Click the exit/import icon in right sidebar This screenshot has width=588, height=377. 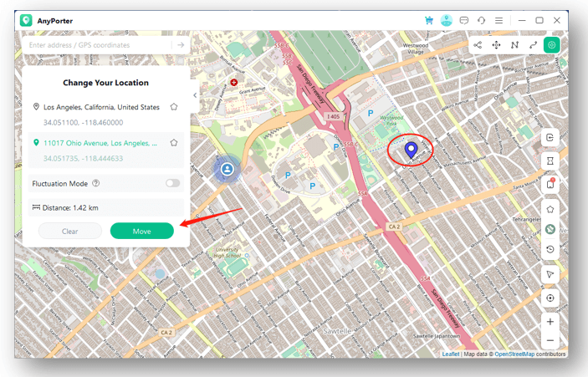(x=550, y=138)
